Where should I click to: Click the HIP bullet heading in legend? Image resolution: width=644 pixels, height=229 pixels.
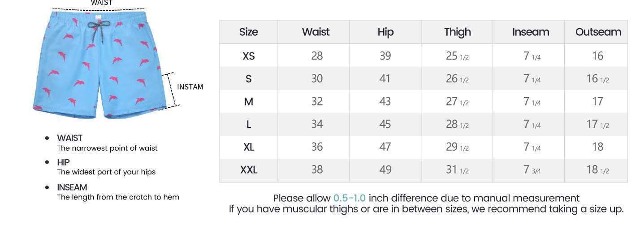63,162
